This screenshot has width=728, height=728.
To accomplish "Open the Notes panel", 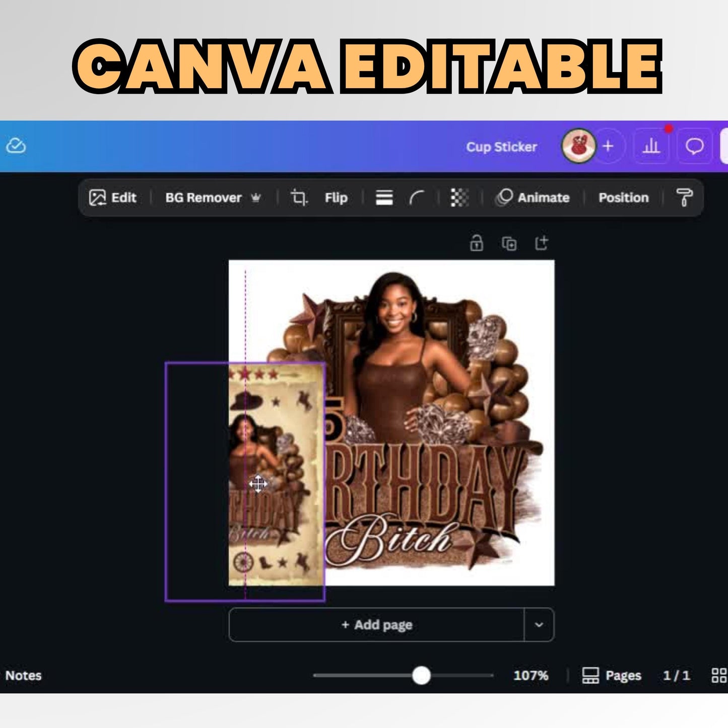I will coord(23,675).
